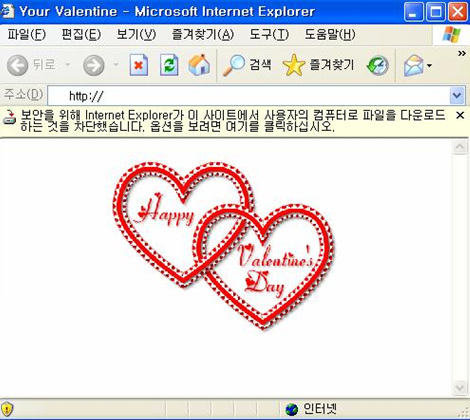470x420 pixels.
Task: Click the scrollbar down arrow
Action: (x=460, y=388)
